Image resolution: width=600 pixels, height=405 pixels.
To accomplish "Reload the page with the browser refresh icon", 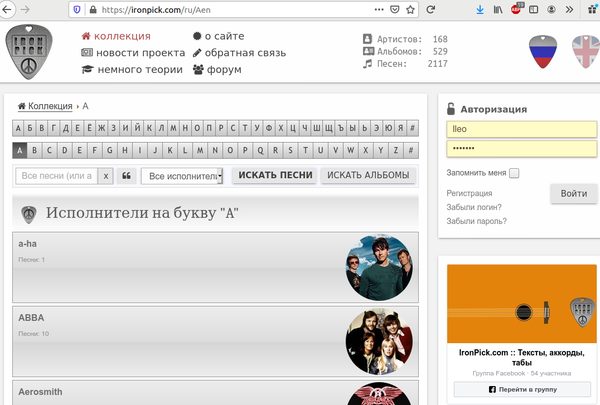I will point(430,10).
